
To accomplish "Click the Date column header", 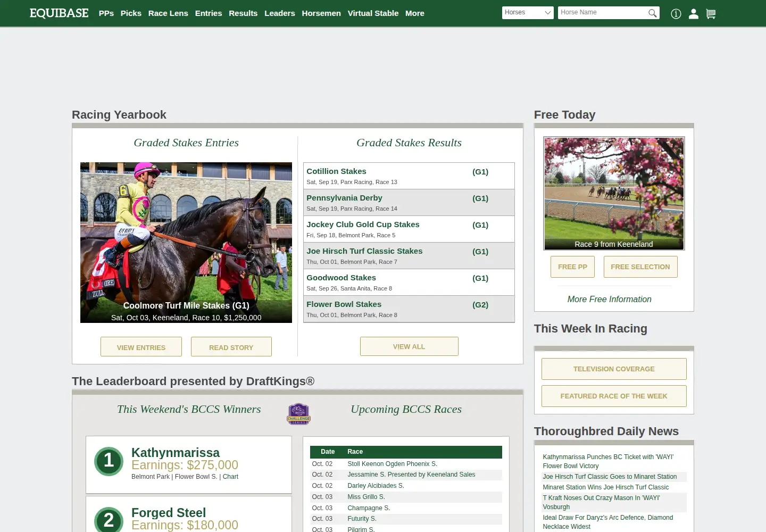I will click(328, 452).
